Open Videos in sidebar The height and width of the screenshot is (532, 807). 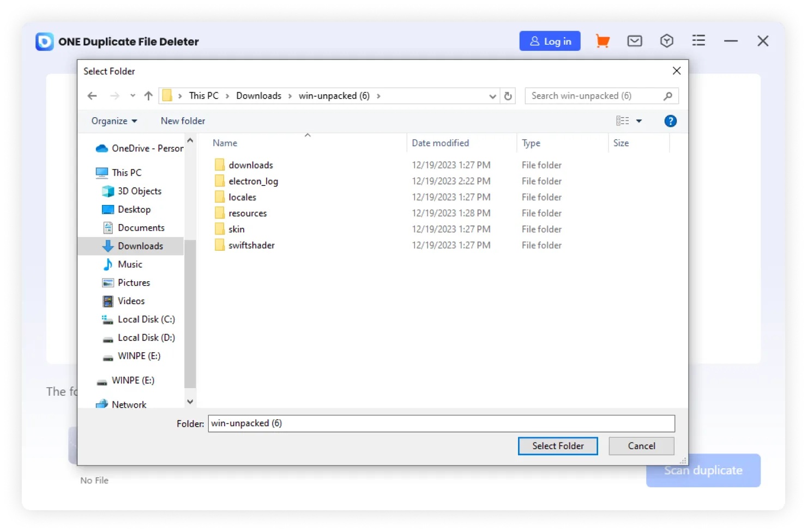click(131, 301)
